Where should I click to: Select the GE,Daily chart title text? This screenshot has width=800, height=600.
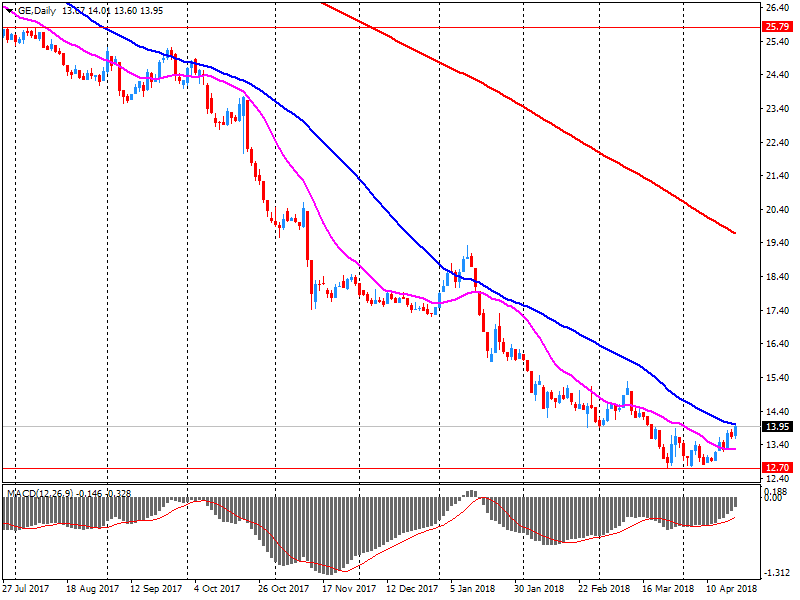(x=37, y=11)
